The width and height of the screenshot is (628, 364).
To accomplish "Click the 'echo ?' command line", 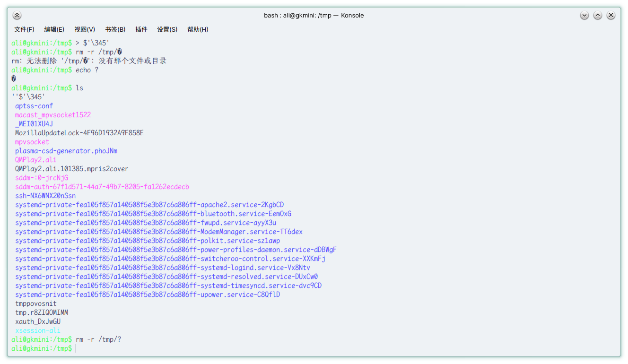I will (55, 70).
